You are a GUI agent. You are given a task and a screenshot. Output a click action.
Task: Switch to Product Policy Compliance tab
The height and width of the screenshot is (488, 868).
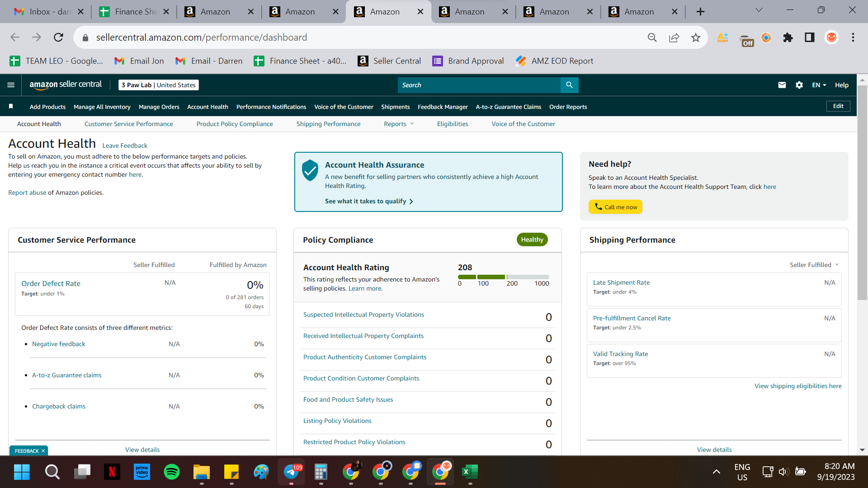pyautogui.click(x=235, y=124)
